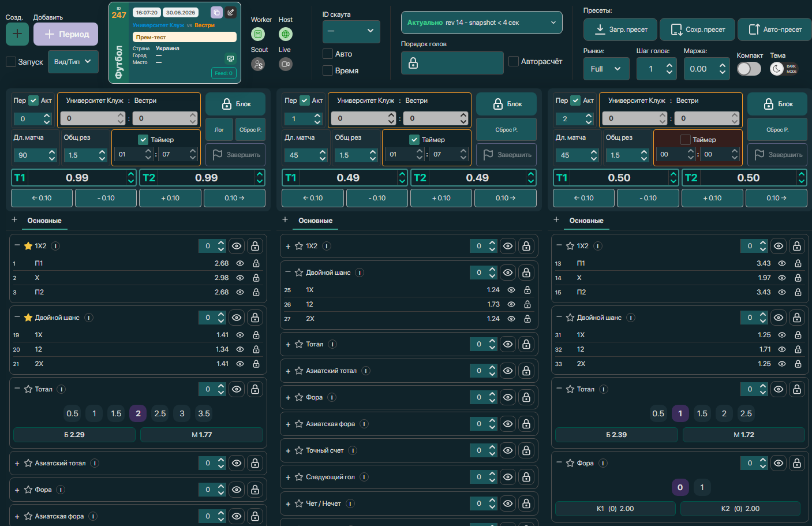The image size is (812, 526).
Task: Open the monitor icon on the match card
Action: [x=230, y=59]
